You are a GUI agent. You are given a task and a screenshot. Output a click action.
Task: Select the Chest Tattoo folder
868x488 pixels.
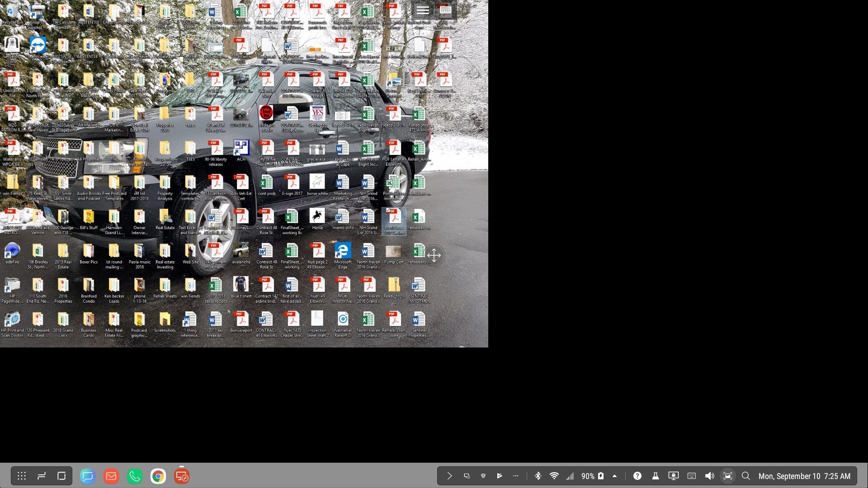114,14
